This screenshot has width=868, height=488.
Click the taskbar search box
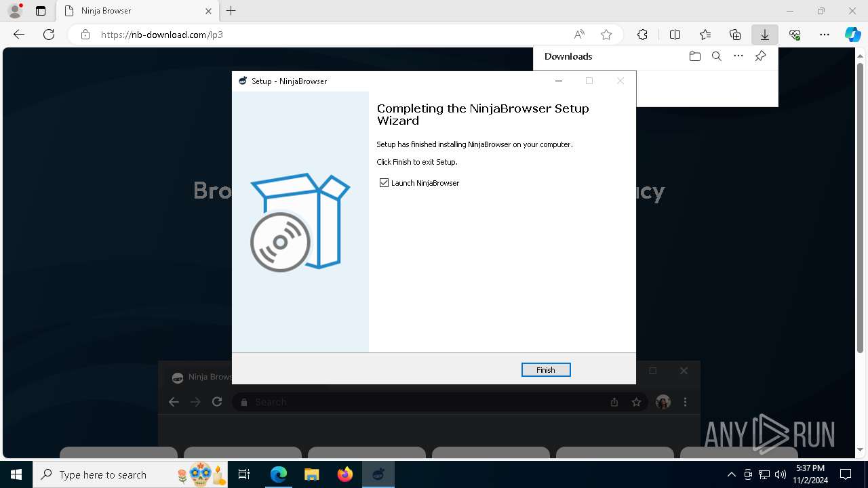point(132,474)
